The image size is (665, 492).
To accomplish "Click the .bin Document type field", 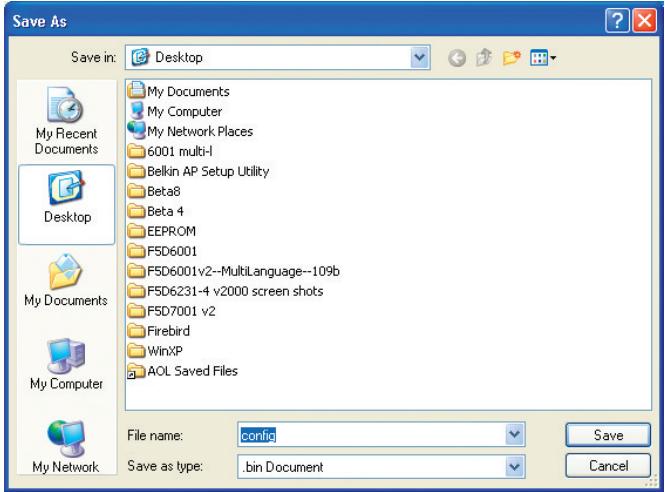I will tap(381, 467).
